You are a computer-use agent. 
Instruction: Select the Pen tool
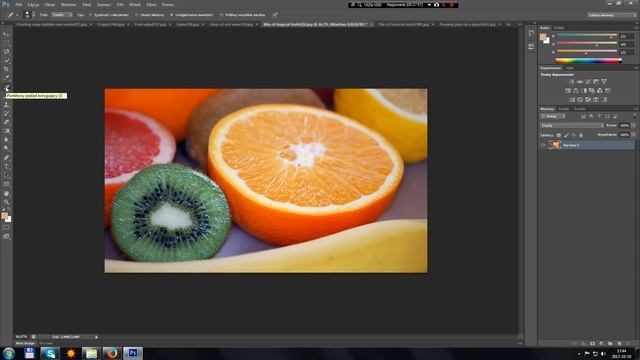6,158
